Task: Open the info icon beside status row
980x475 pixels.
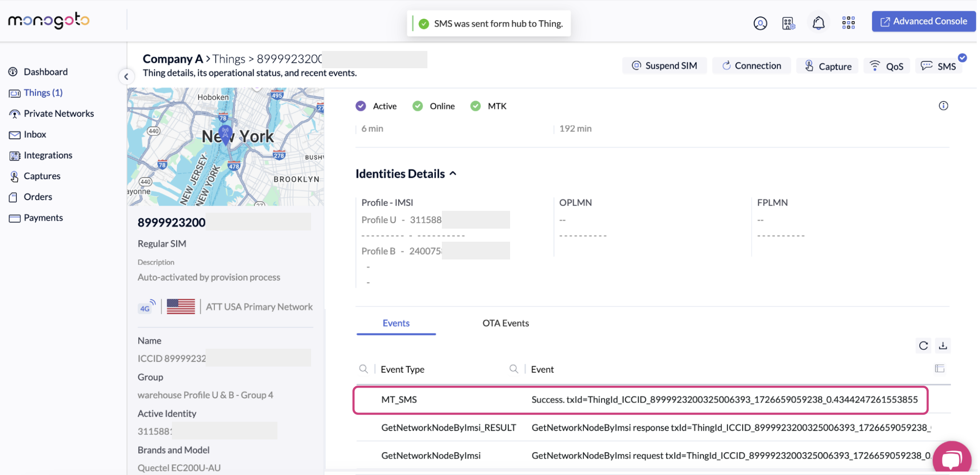Action: [x=943, y=106]
